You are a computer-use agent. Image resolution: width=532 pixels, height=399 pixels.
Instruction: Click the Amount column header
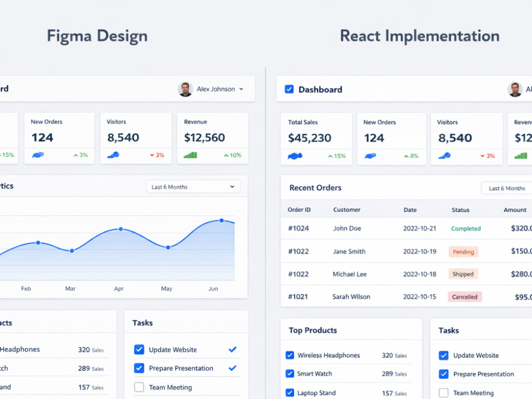[515, 210]
